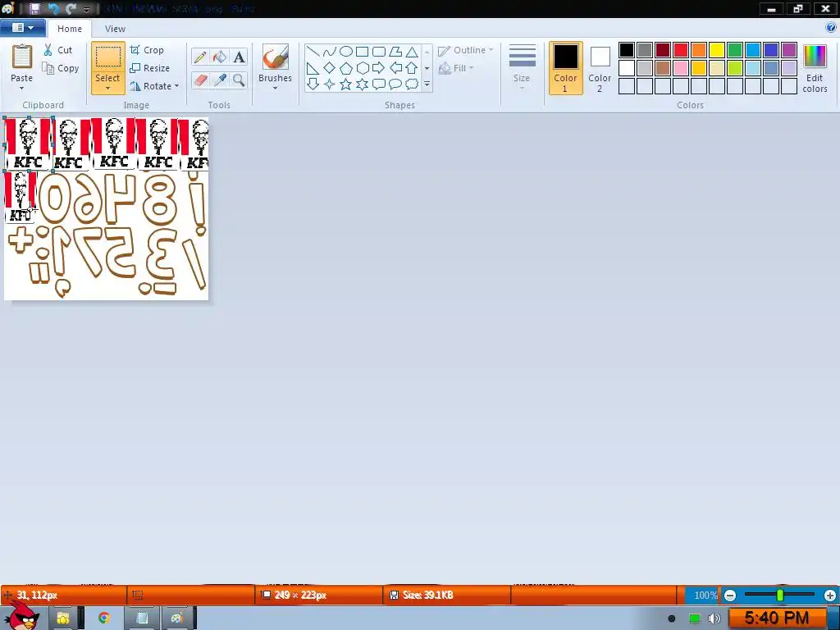Choose the Rectangle shape
The width and height of the screenshot is (840, 630).
pos(362,52)
